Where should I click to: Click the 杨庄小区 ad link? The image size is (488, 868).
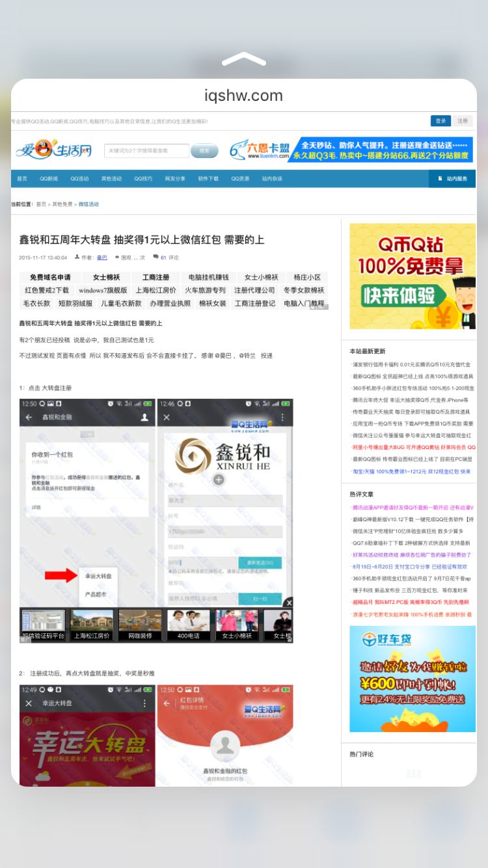[x=306, y=277]
